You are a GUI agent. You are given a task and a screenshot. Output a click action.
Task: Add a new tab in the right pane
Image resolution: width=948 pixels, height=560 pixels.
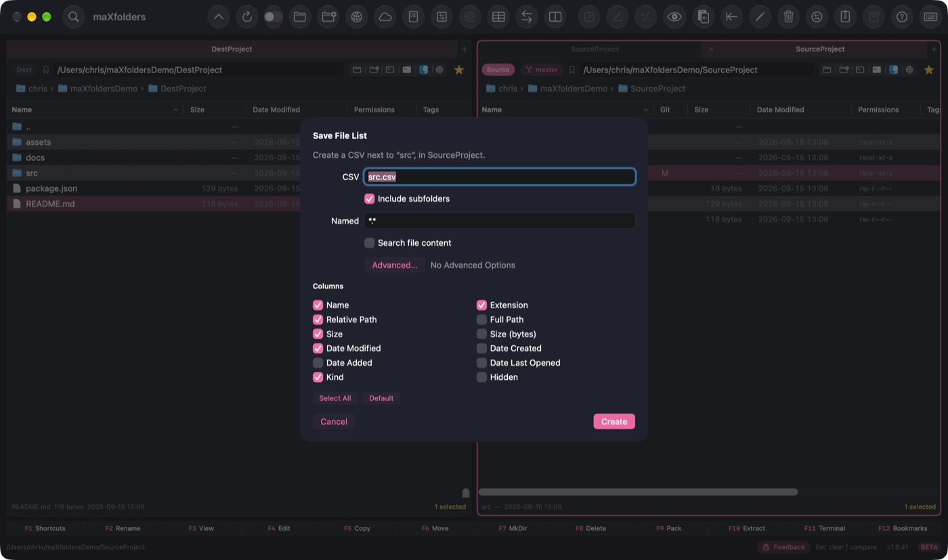(x=934, y=49)
